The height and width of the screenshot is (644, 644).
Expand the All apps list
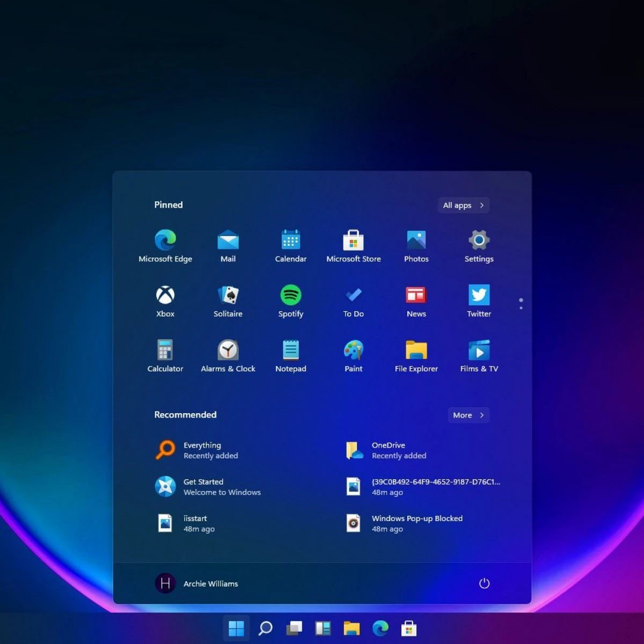[463, 205]
